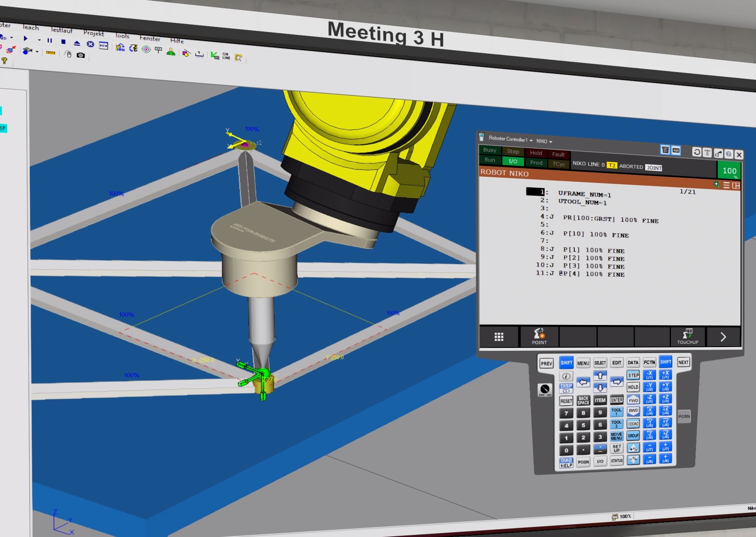
Task: Click the yellow measure ruler icon
Action: click(x=50, y=53)
